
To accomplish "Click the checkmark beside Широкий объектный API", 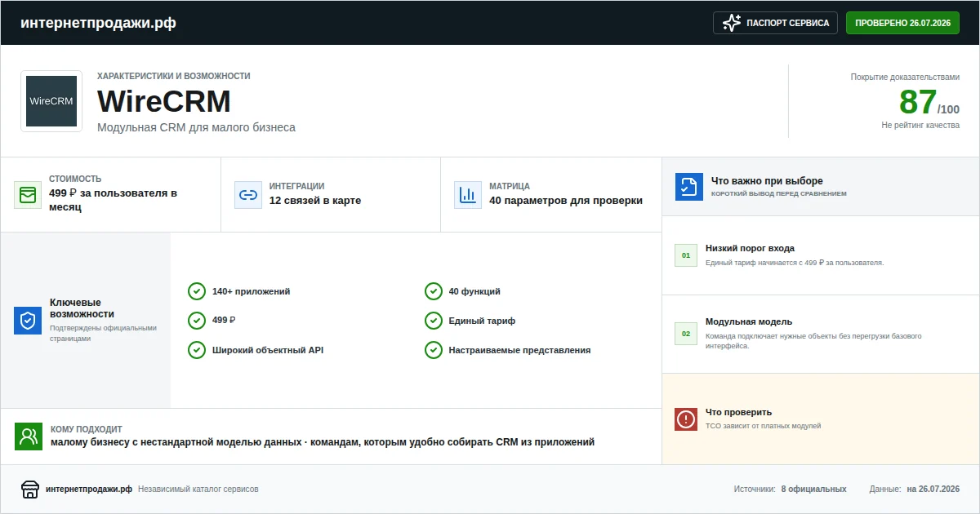I will click(197, 350).
